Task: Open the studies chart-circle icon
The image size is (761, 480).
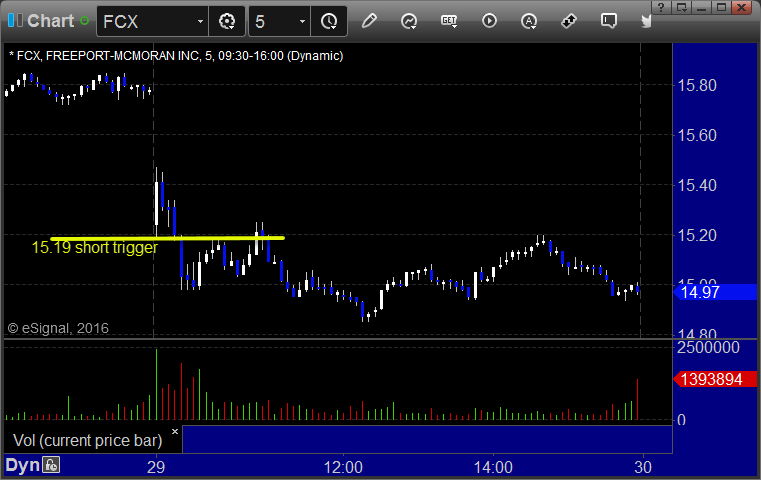Action: tap(409, 21)
